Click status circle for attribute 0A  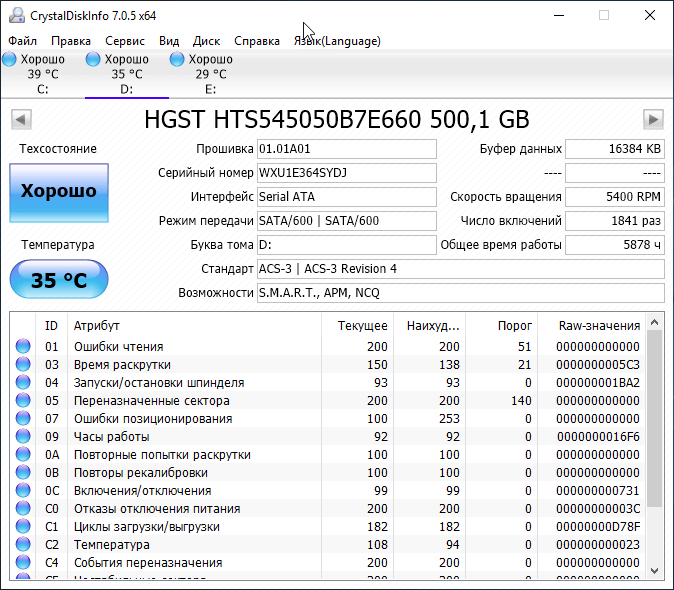23,455
